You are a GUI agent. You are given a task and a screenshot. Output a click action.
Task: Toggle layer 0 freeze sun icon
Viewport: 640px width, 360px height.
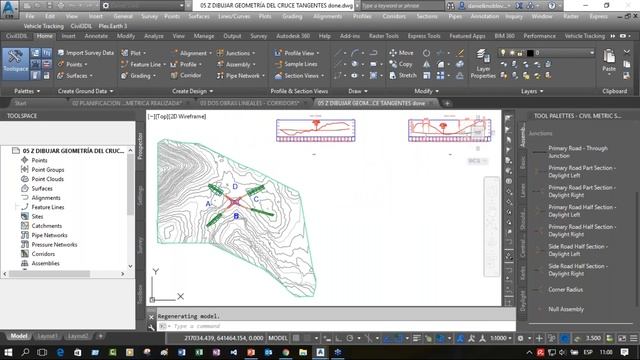tap(512, 53)
